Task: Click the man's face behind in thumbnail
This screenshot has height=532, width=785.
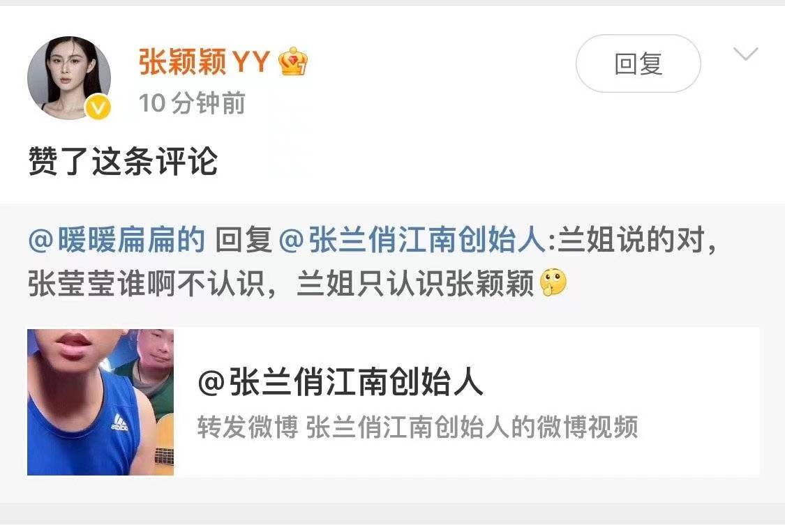Action: coord(155,349)
